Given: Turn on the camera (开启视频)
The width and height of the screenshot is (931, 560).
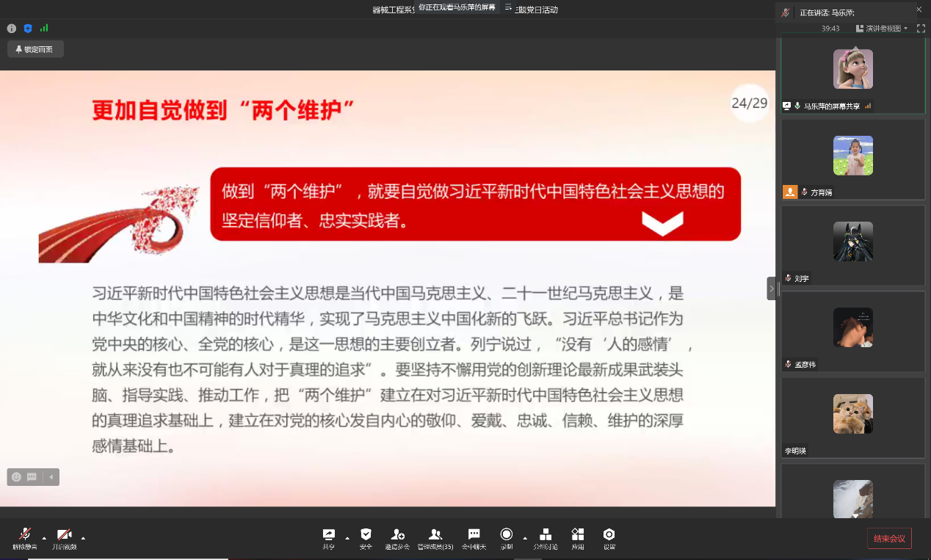Looking at the screenshot, I should pos(64,538).
